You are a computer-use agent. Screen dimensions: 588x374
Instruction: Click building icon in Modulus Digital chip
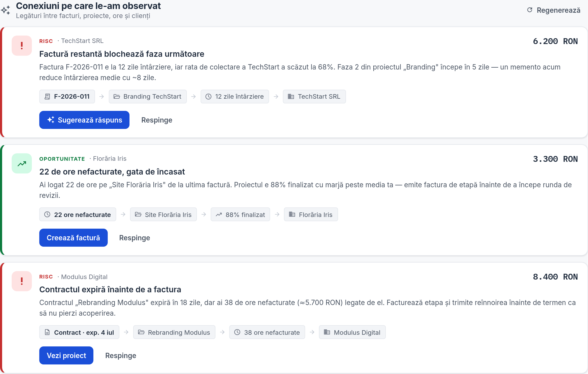click(x=327, y=332)
